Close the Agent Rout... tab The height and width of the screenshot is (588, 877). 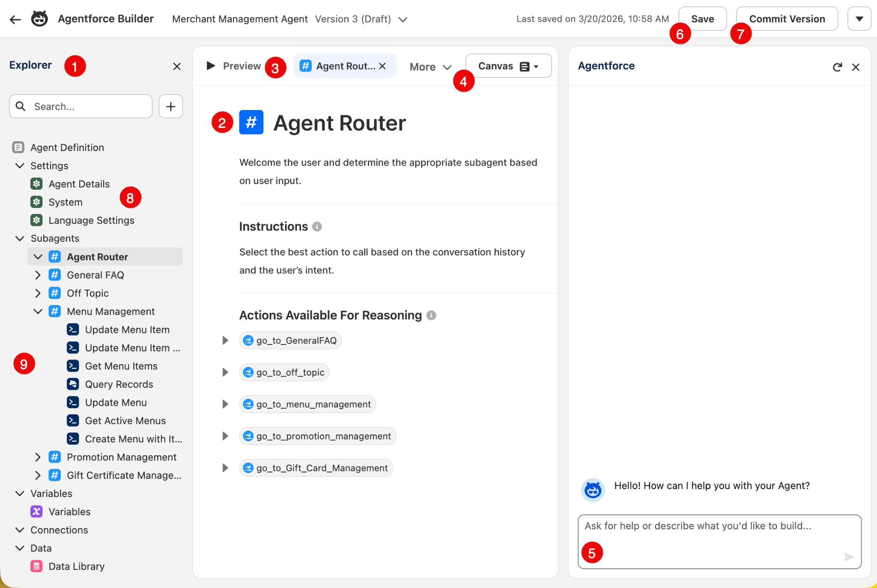[383, 66]
